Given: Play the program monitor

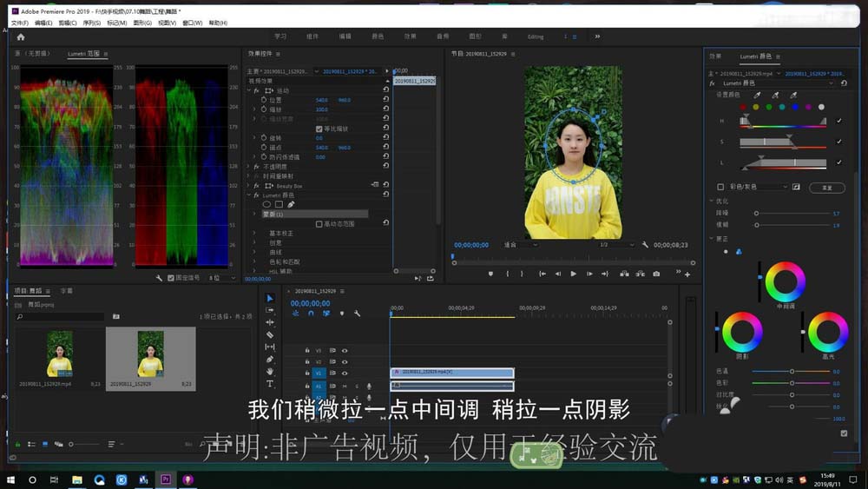Looking at the screenshot, I should (573, 274).
